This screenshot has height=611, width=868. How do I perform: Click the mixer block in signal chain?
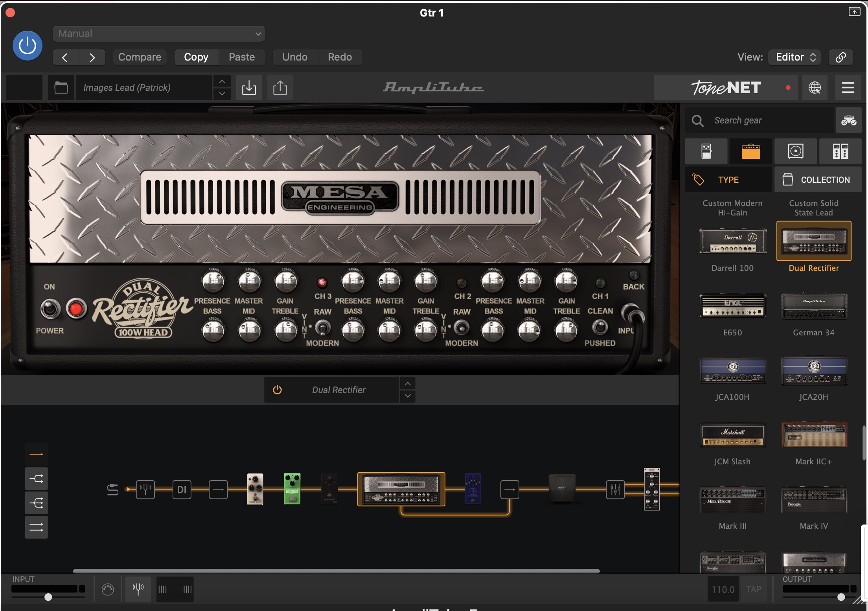[615, 490]
